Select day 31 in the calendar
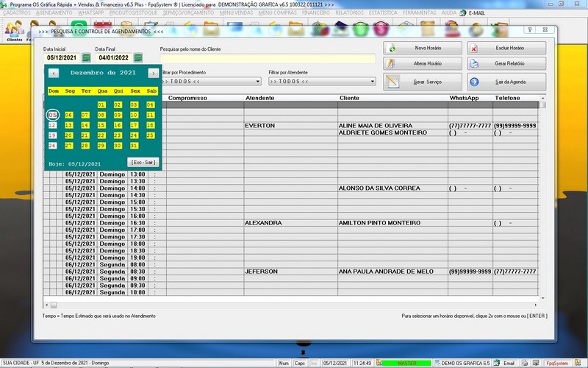 [x=134, y=145]
